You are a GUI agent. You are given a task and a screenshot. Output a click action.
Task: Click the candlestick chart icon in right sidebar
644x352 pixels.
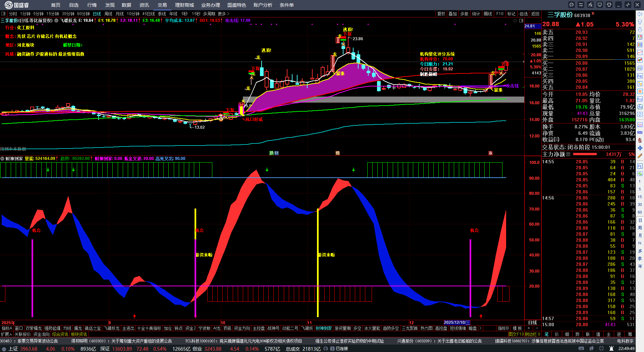click(x=640, y=60)
